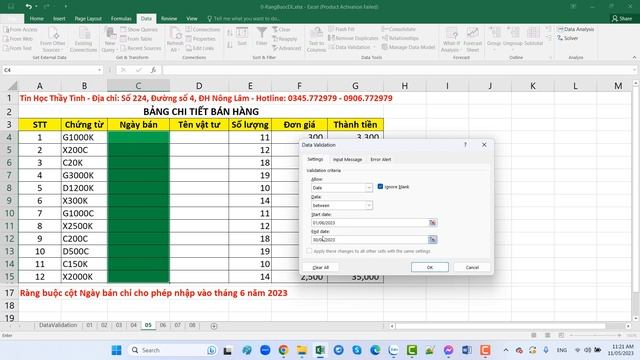Screen dimensions: 640x360
Task: Collapse dialog via Start date range selector
Action: click(x=432, y=223)
